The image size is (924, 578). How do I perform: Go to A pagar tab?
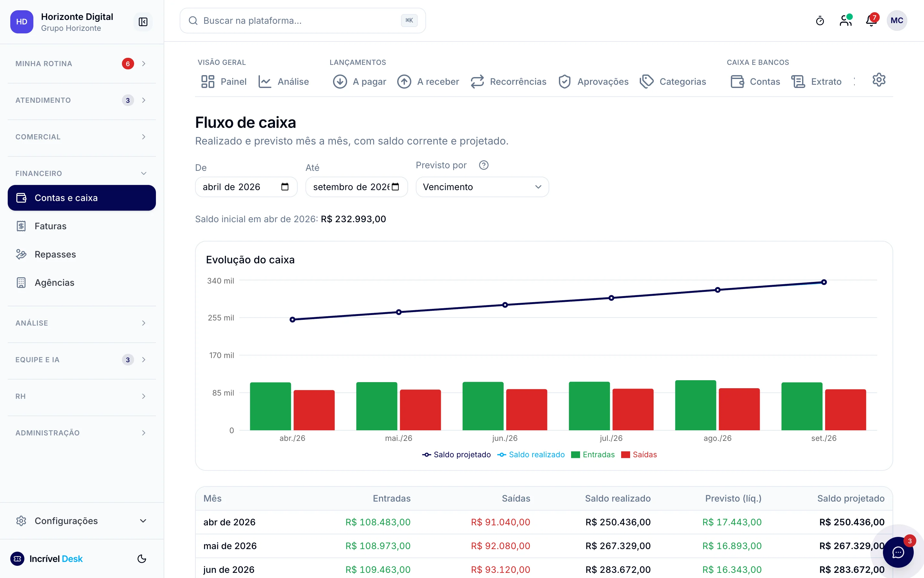click(359, 82)
